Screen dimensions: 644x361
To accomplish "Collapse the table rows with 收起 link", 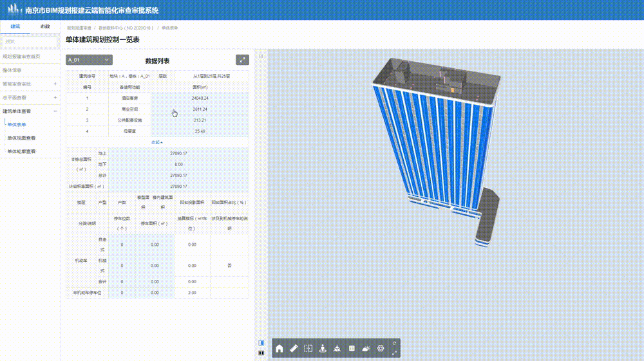I will (157, 142).
